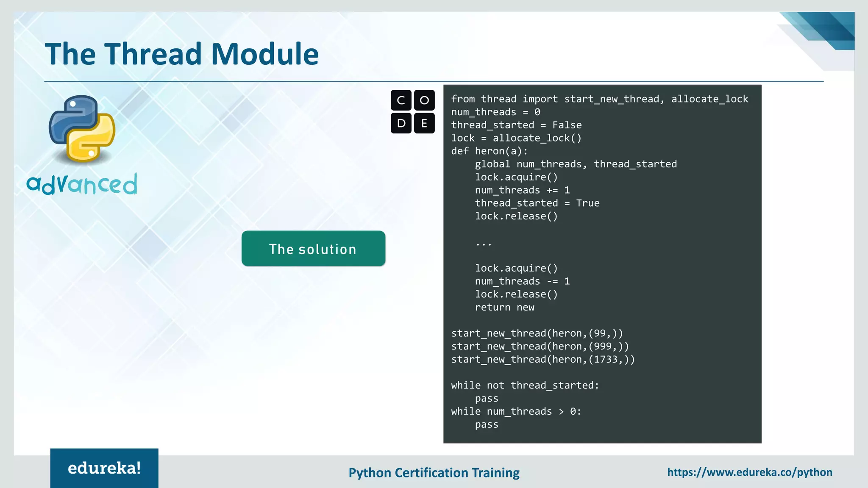
Task: Click the letter C code tile
Action: [x=401, y=100]
